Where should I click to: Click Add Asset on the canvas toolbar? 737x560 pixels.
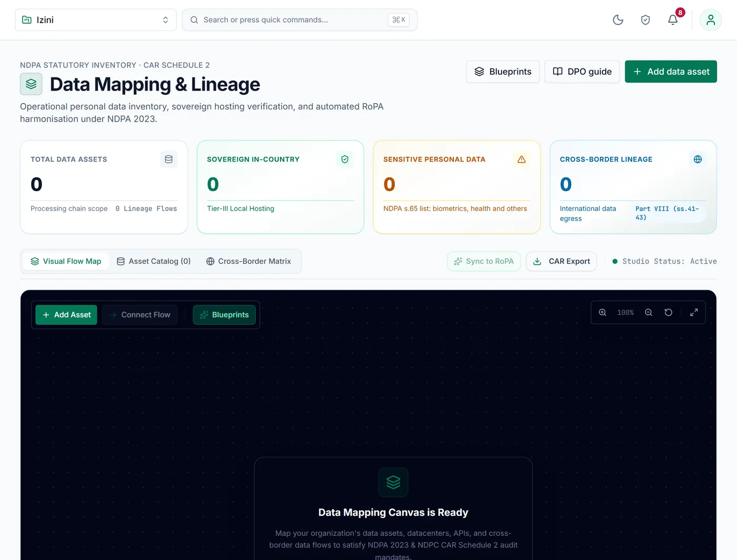point(66,315)
